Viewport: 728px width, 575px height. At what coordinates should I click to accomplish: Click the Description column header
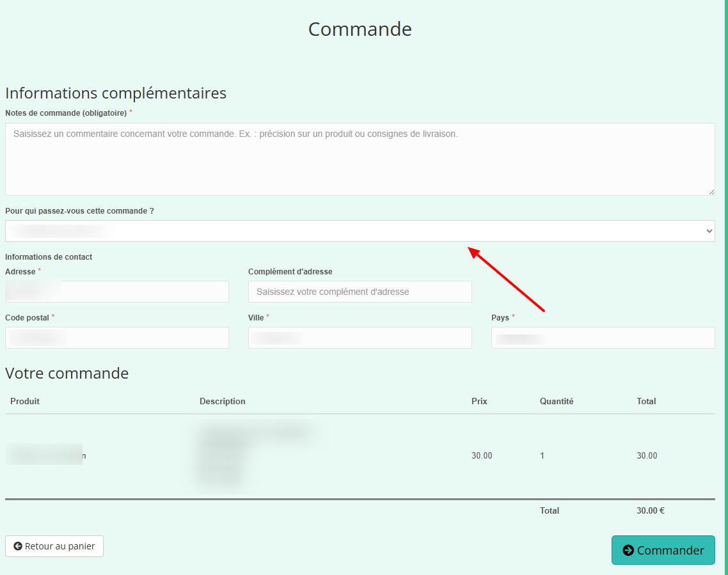click(x=222, y=401)
